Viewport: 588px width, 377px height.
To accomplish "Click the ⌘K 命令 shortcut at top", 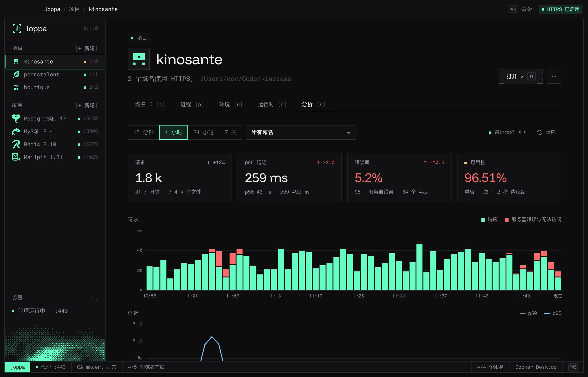I will pyautogui.click(x=520, y=9).
